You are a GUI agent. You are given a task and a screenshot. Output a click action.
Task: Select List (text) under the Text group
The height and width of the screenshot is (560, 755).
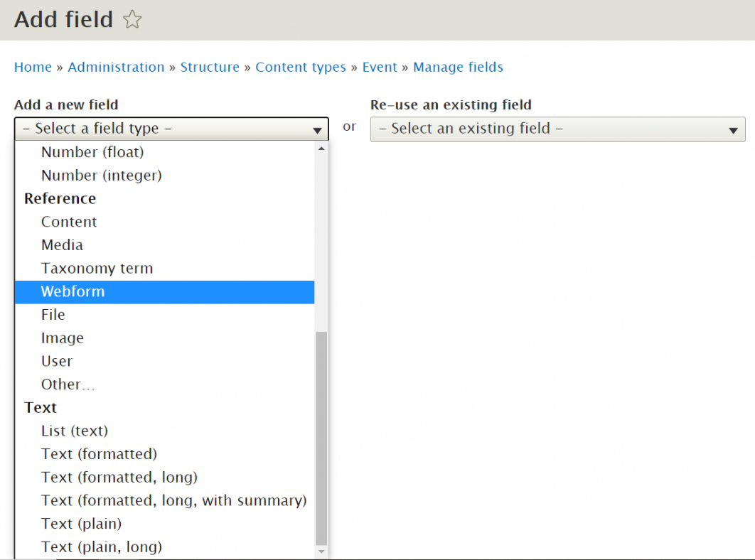tap(75, 431)
